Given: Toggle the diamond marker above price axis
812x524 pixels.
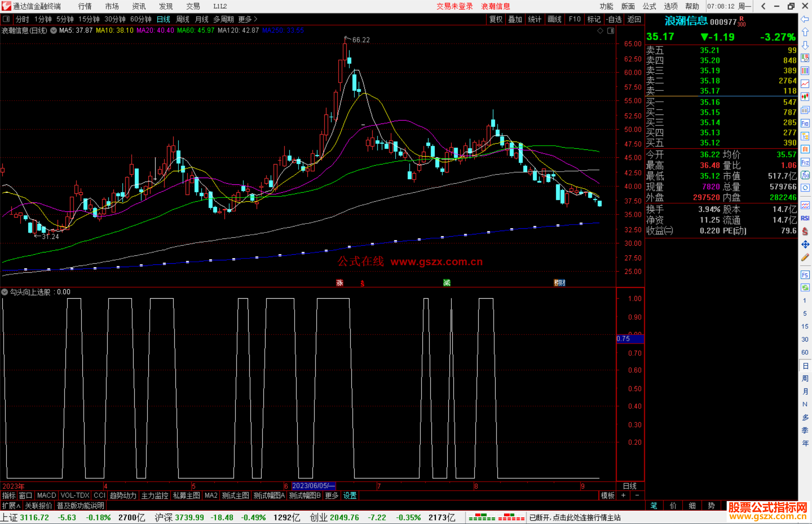Looking at the screenshot, I should tap(600, 31).
